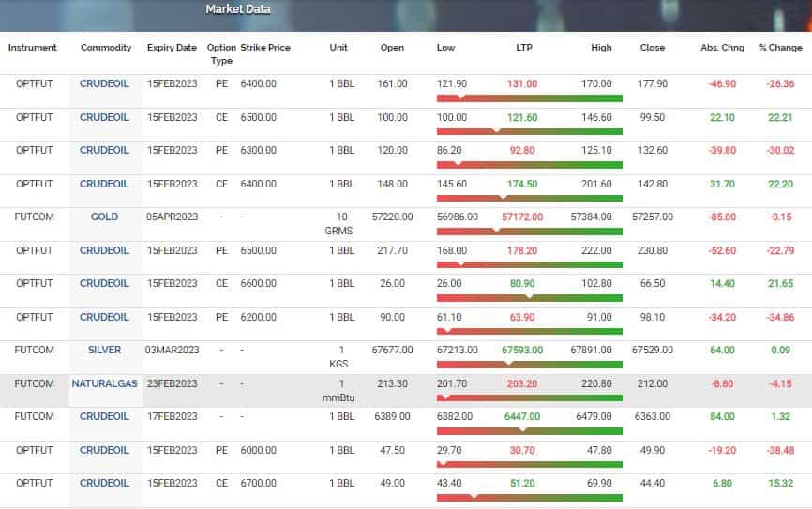Click the SILVER low-high price range bar
The width and height of the screenshot is (812, 509).
529,365
